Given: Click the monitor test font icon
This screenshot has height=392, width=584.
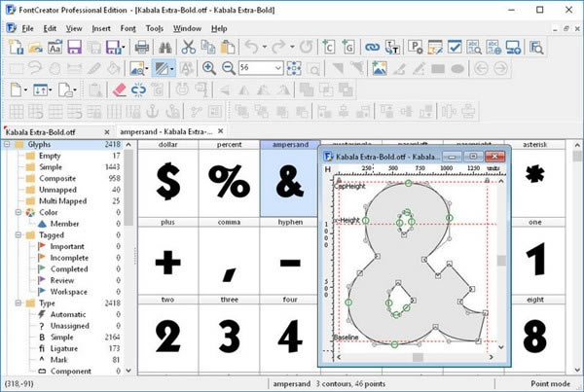Looking at the screenshot, I should pos(513,48).
